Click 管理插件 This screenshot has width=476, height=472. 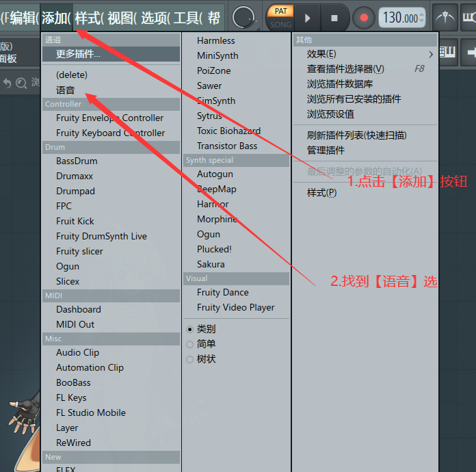pos(365,150)
